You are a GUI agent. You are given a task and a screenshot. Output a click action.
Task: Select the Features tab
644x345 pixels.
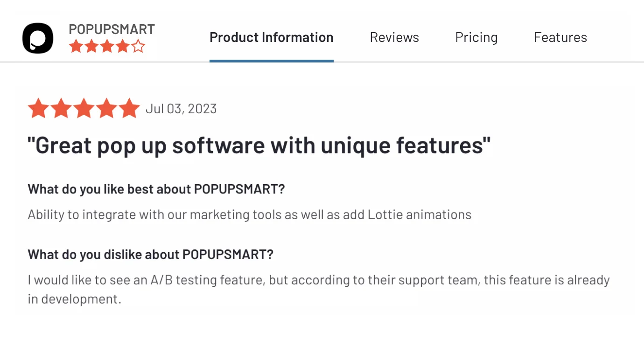(560, 37)
